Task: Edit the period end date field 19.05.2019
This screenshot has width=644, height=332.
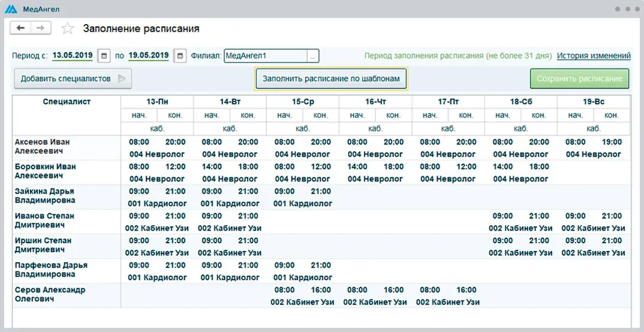Action: click(x=149, y=56)
